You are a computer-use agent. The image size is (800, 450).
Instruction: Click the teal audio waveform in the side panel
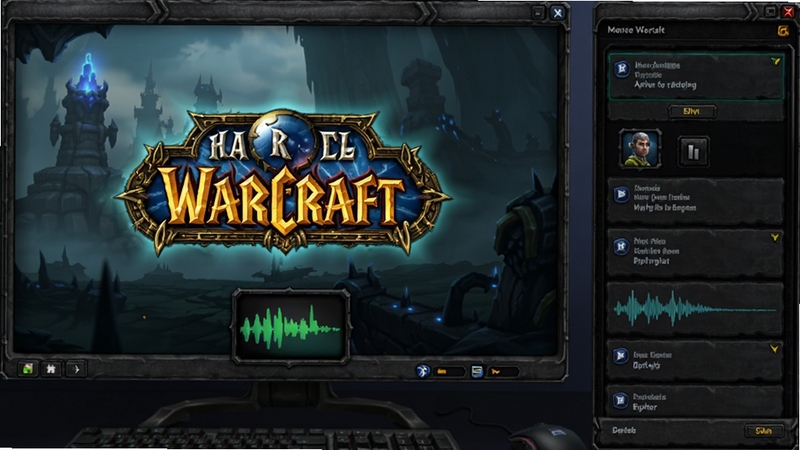click(x=695, y=308)
